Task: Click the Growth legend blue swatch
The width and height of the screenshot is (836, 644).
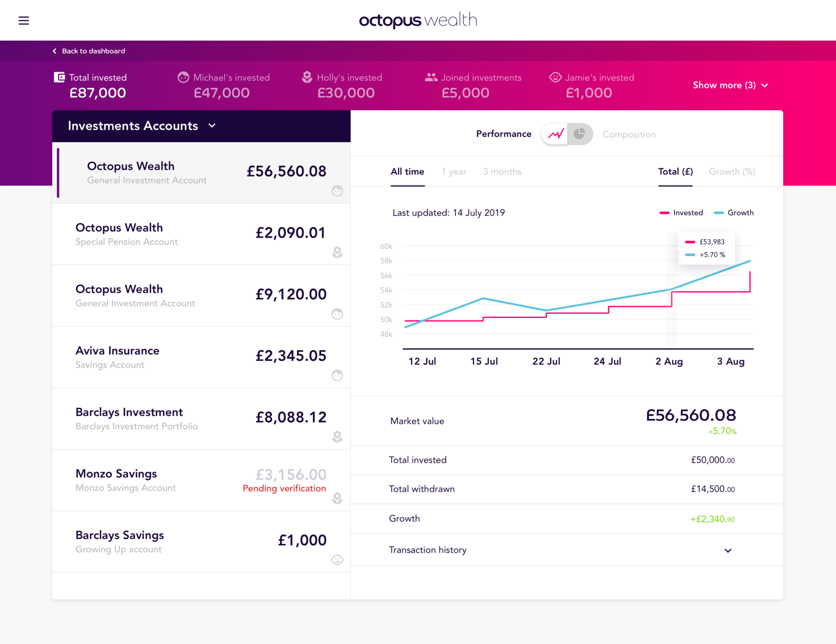Action: pos(718,213)
